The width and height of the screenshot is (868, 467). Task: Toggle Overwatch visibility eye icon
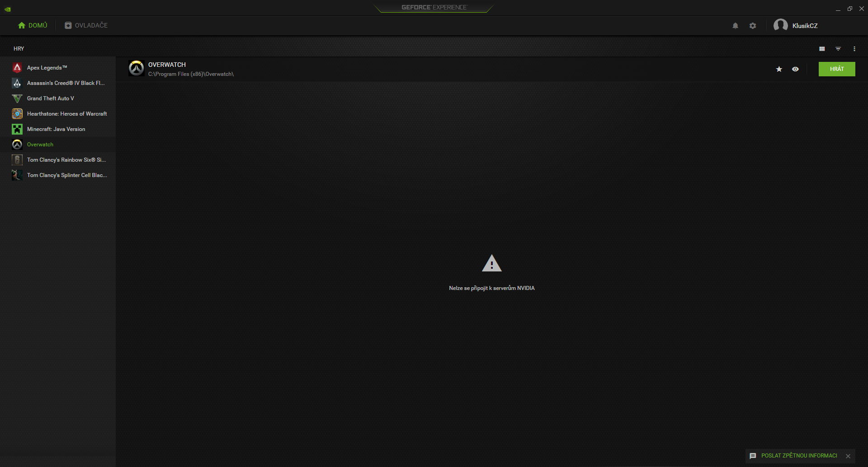click(x=795, y=69)
